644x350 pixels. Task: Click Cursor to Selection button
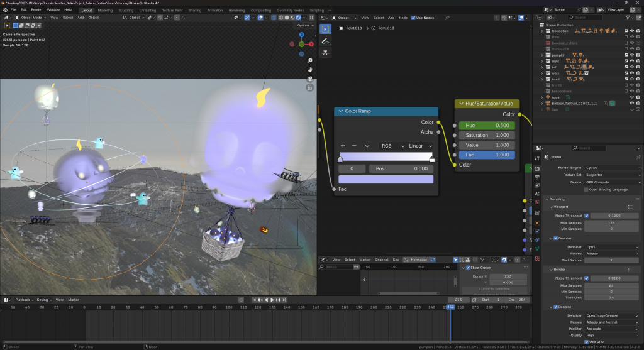point(494,289)
